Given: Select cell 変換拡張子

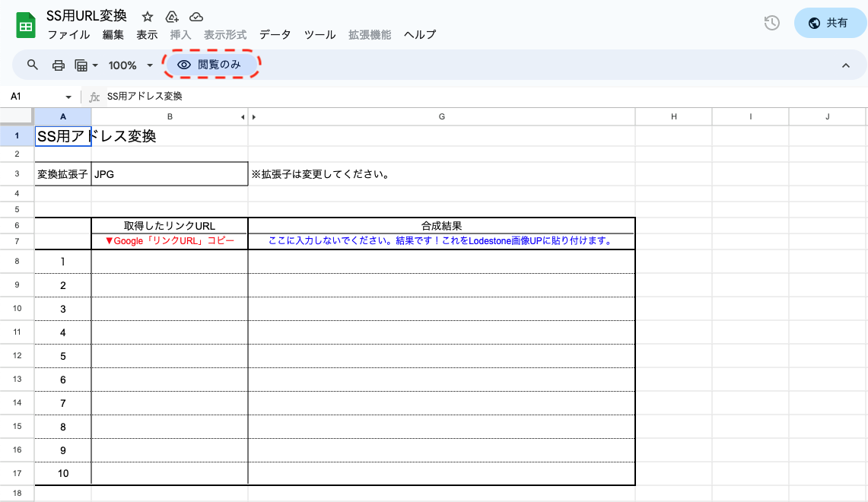Looking at the screenshot, I should (63, 173).
